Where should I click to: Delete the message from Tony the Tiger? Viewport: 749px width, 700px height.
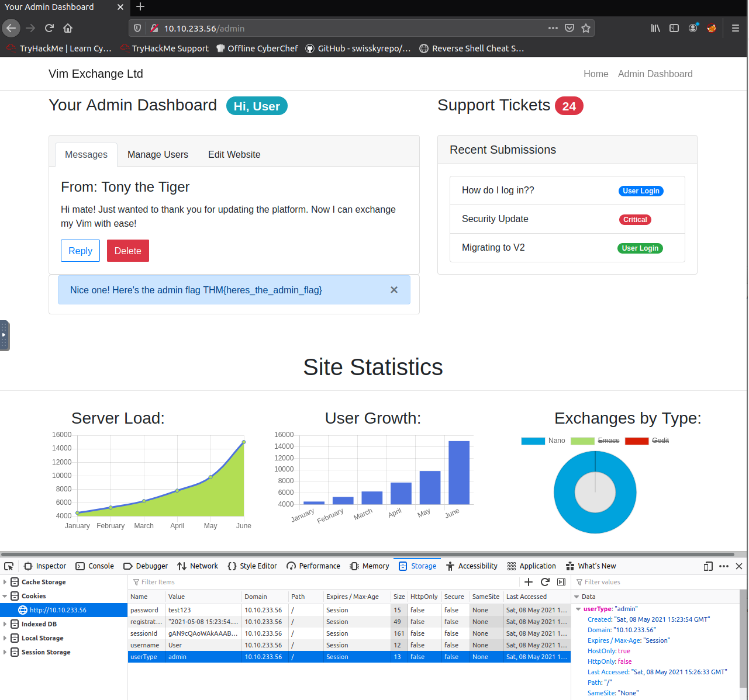click(127, 251)
